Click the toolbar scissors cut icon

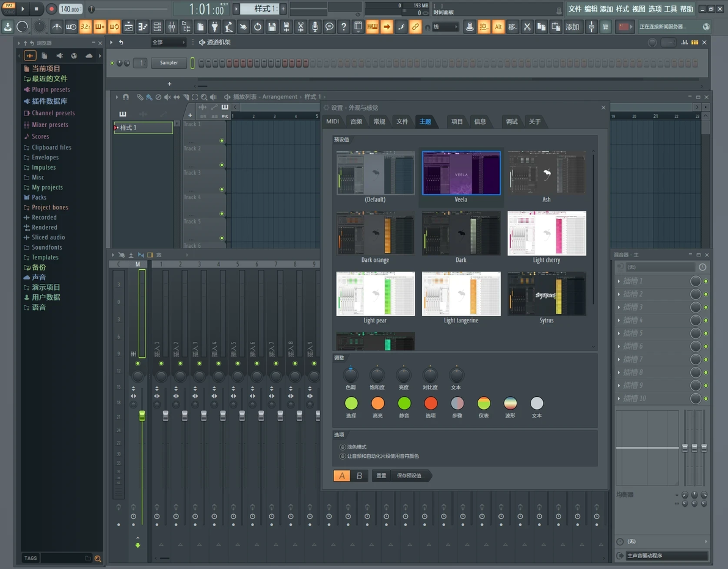click(x=527, y=27)
